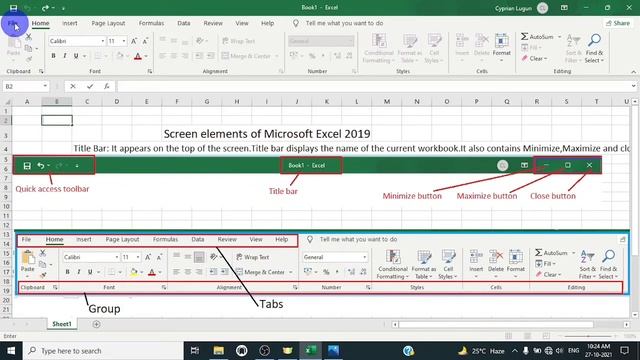The width and height of the screenshot is (640, 360).
Task: Switch to Formulas tab in the top ribbon
Action: [151, 23]
